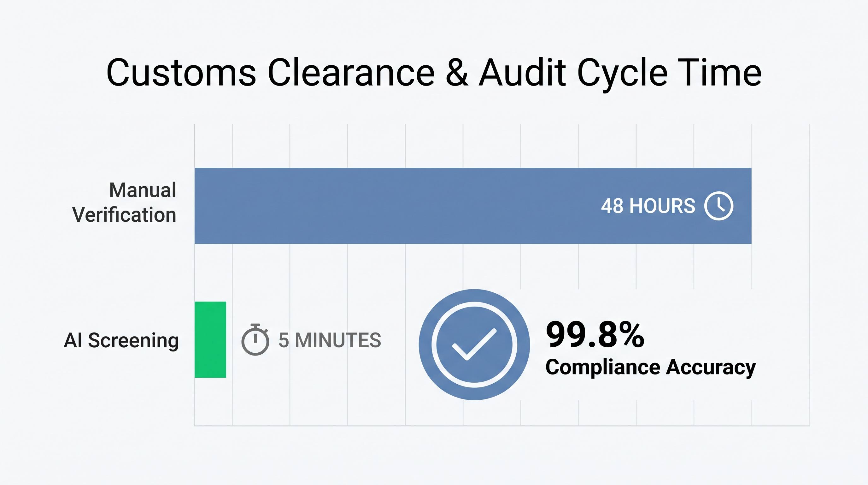This screenshot has width=868, height=485.
Task: Select the green AI Screening bar
Action: [x=210, y=340]
